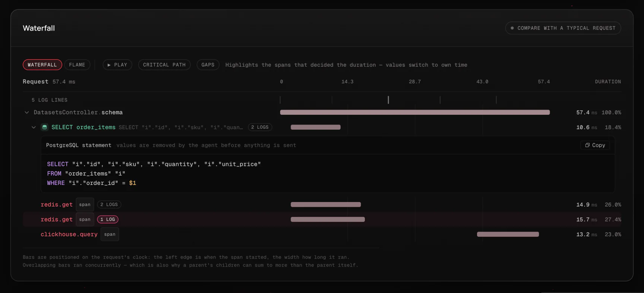Click the 'PostgreSQL statement' label
Viewport: 644px width, 293px height.
(79, 145)
